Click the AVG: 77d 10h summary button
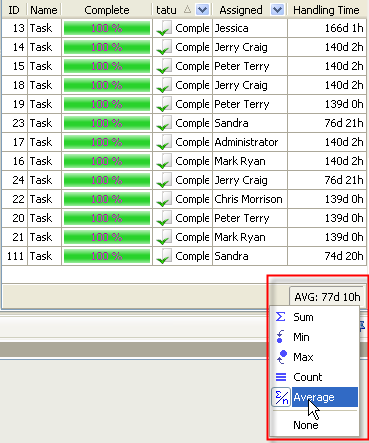This screenshot has height=443, width=369. tap(327, 296)
